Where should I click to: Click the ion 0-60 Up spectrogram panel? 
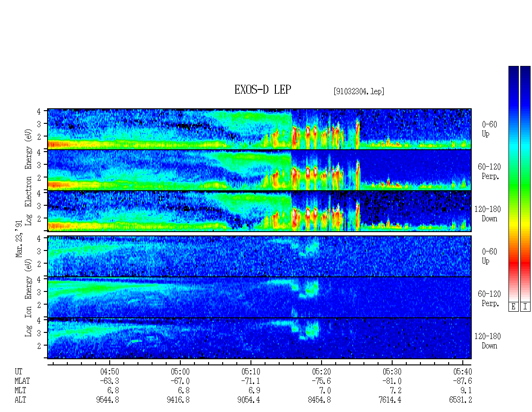[x=259, y=256]
